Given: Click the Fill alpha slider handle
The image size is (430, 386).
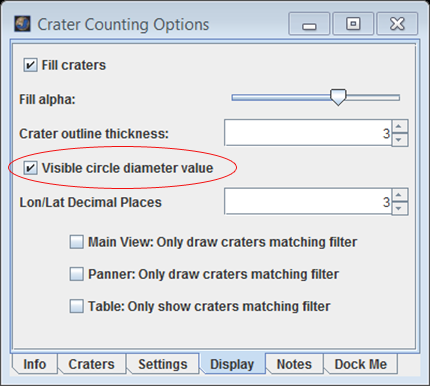Looking at the screenshot, I should pos(338,97).
